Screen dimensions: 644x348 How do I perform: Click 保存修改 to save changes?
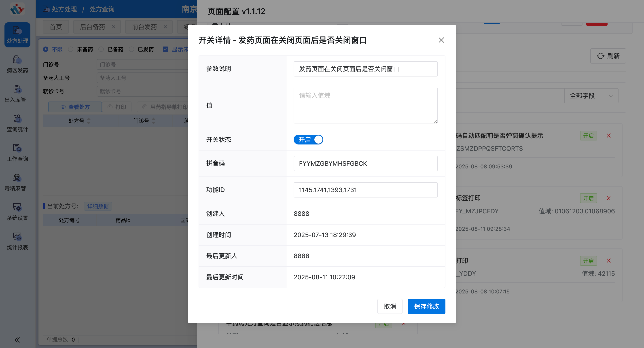426,306
